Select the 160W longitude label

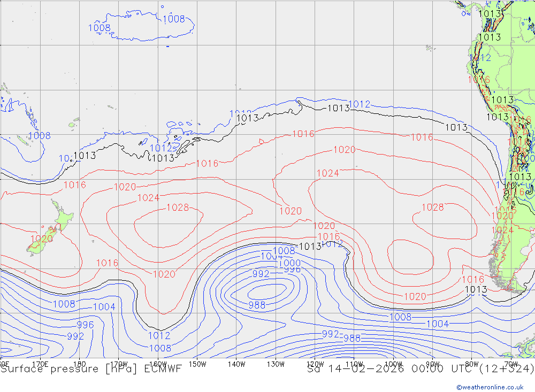tap(158, 364)
